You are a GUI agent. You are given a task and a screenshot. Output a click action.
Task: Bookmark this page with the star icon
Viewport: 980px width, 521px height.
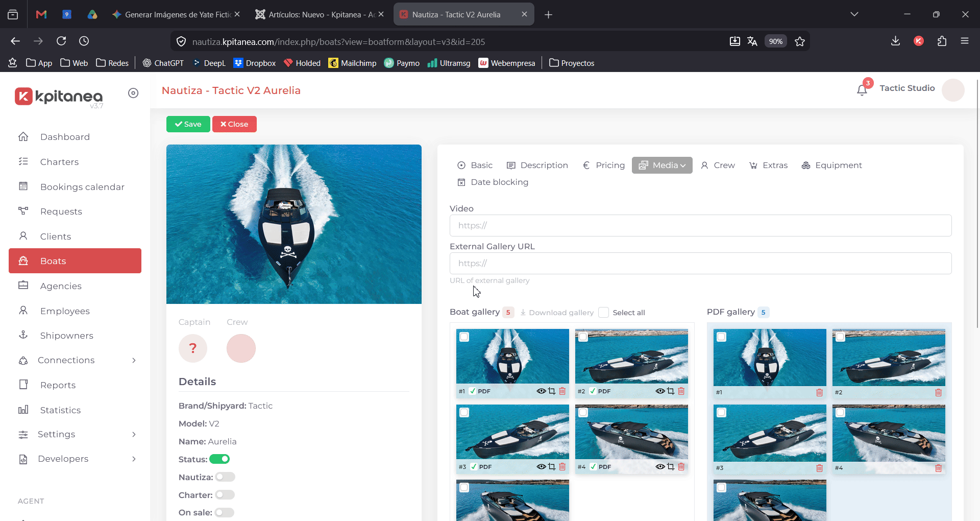pyautogui.click(x=800, y=41)
